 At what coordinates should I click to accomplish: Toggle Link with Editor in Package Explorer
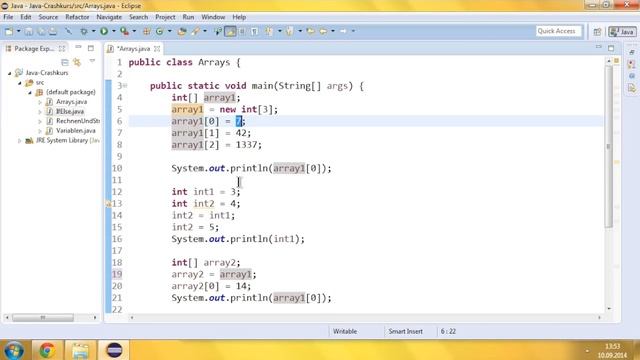tap(77, 62)
